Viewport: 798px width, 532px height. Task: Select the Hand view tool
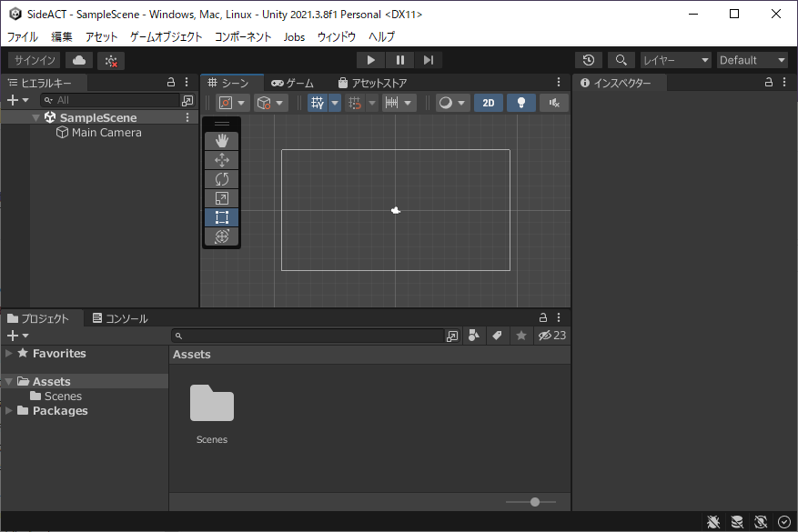click(221, 141)
